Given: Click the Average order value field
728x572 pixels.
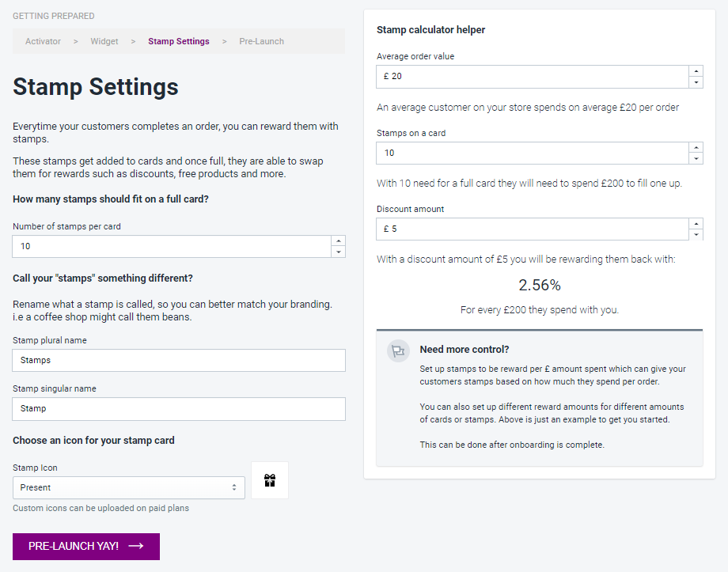Looking at the screenshot, I should (533, 77).
